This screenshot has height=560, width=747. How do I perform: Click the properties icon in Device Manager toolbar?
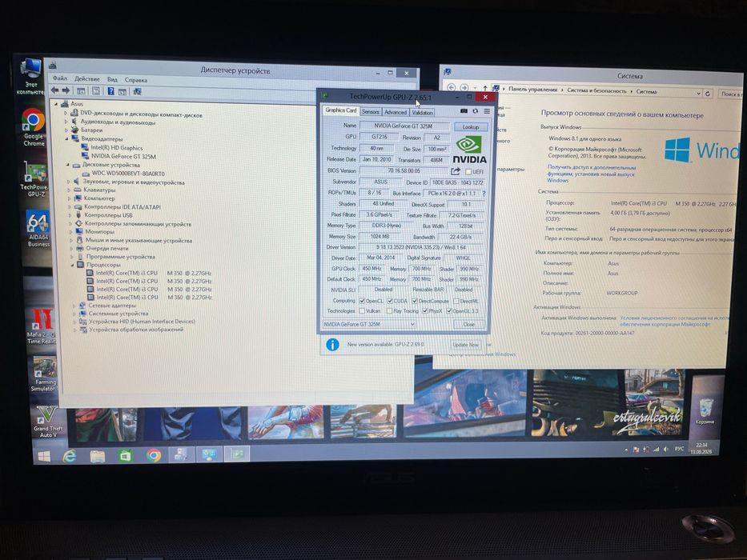tap(96, 90)
